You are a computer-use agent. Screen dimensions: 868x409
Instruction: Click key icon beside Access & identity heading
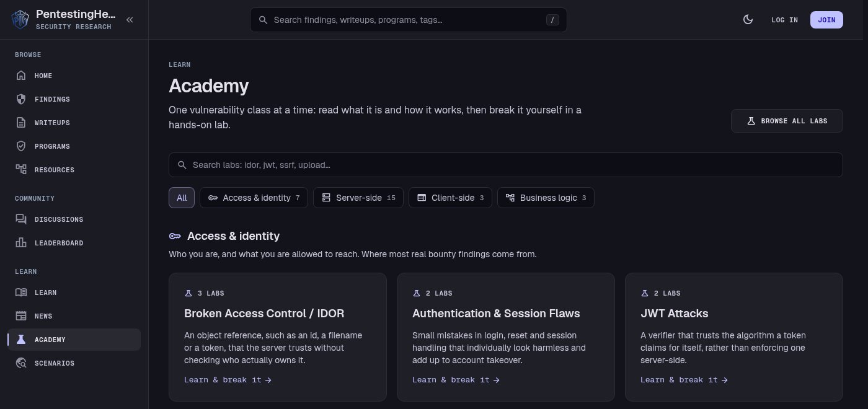175,236
